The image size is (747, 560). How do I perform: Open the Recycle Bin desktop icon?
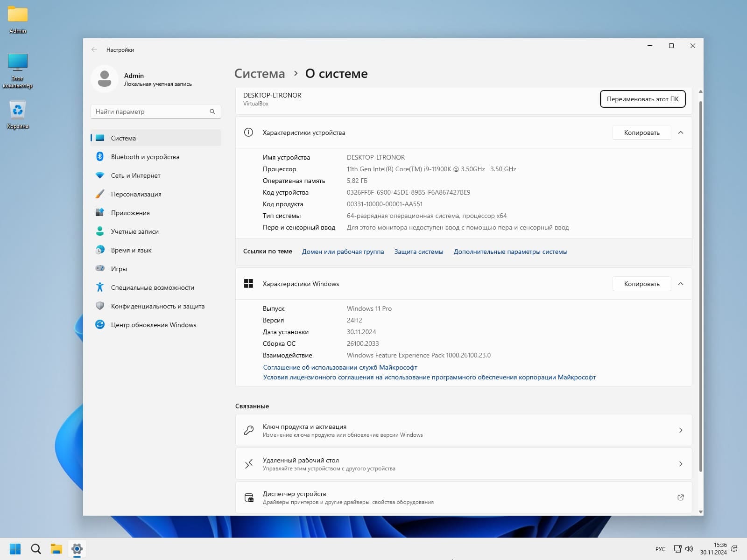(18, 112)
